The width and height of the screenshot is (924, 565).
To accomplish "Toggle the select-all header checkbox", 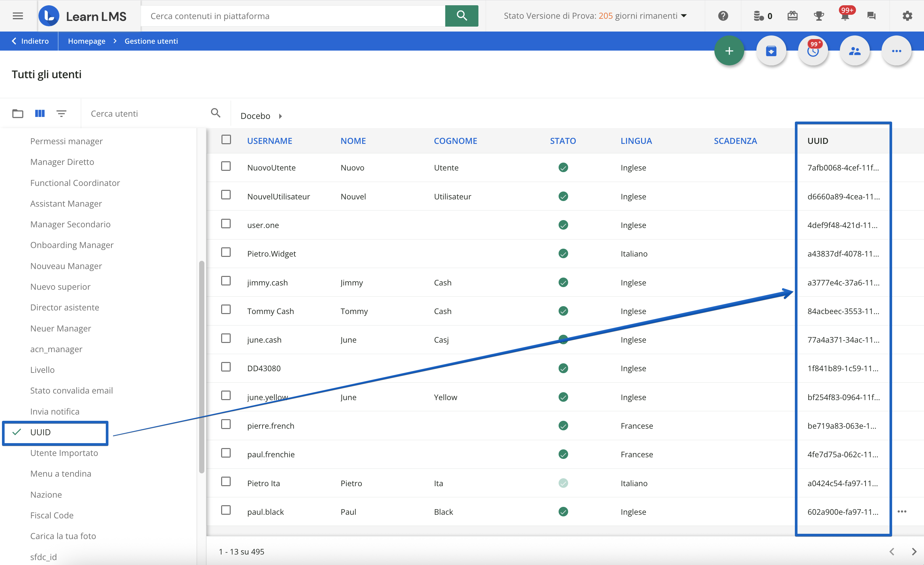I will 226,140.
